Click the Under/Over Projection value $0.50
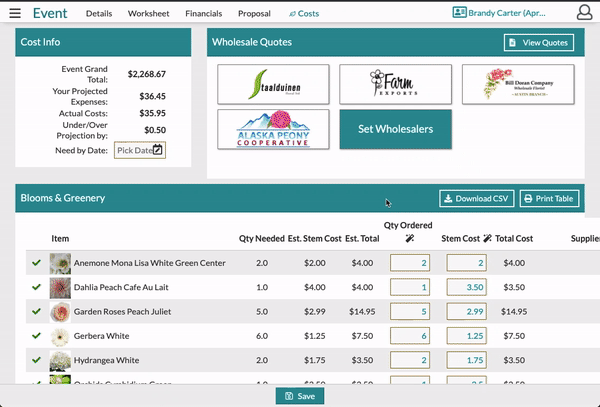Screen dimensions: 600x407 click(x=155, y=130)
